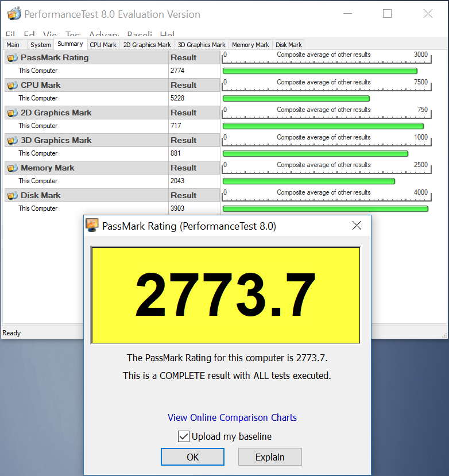Click the Disk Mark row icon
Viewport: 449px width, 476px height.
click(x=13, y=195)
